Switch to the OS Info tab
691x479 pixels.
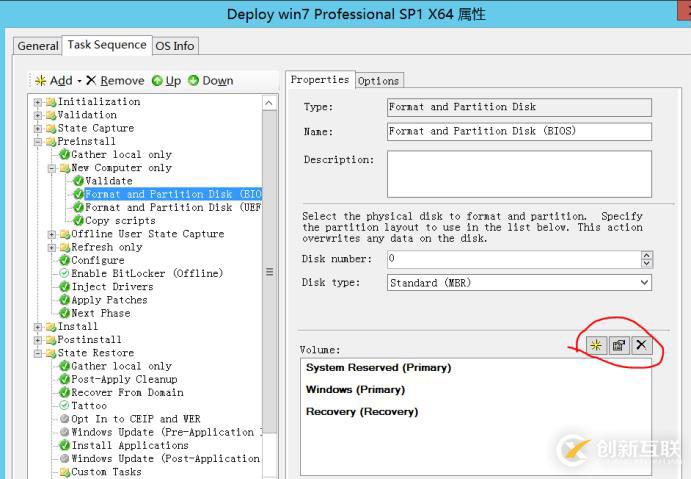pyautogui.click(x=175, y=46)
